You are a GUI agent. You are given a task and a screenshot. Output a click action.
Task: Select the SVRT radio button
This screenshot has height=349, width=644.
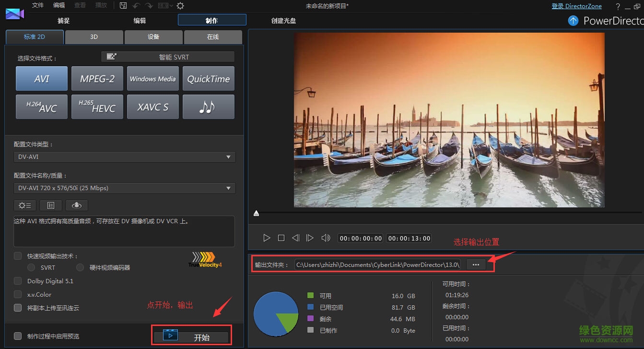[x=31, y=267]
